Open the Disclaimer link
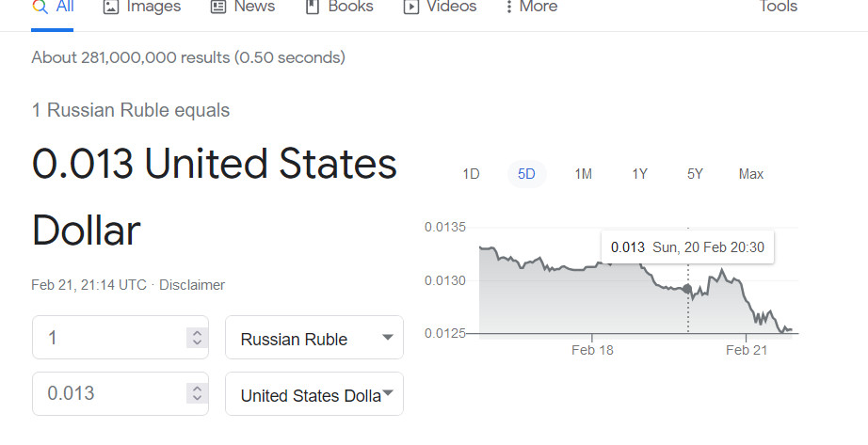This screenshot has height=445, width=868. (x=192, y=284)
